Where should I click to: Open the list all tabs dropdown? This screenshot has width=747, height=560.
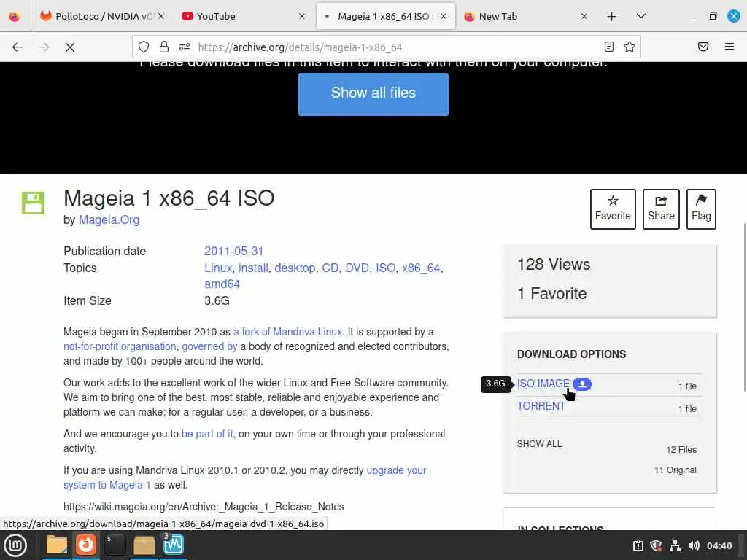coord(640,16)
